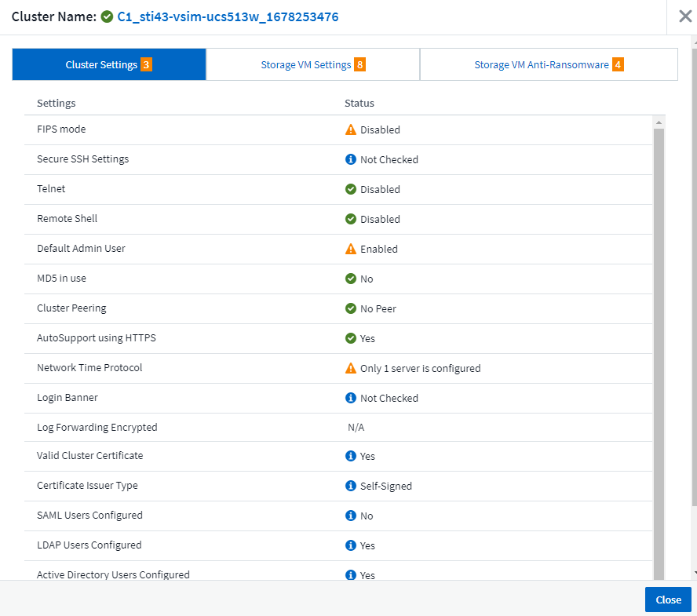Click the Default Admin User warning icon
Screen dimensions: 697x616
(351, 249)
